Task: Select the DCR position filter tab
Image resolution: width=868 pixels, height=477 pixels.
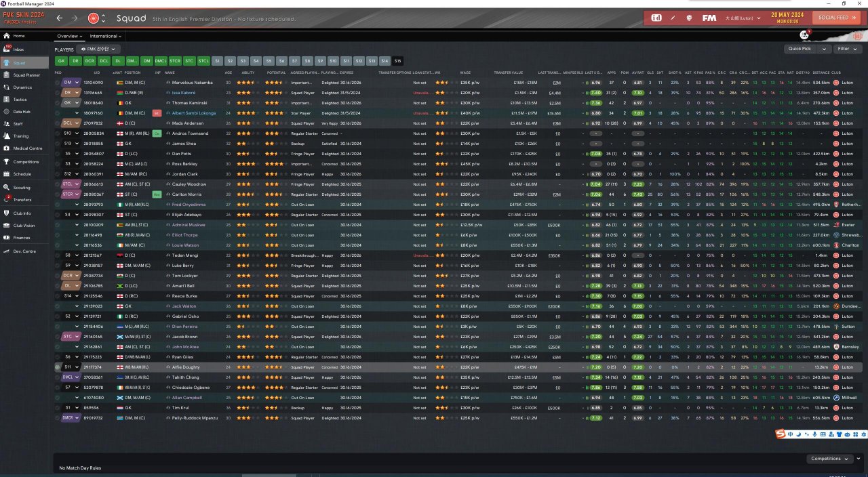Action: point(89,61)
